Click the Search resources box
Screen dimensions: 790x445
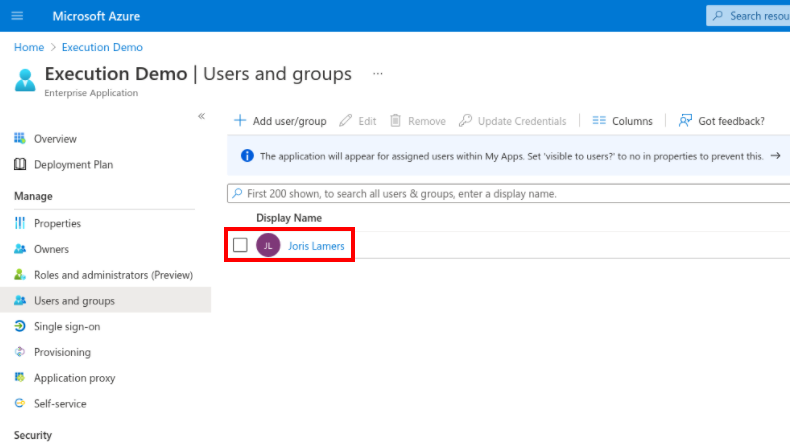point(748,16)
